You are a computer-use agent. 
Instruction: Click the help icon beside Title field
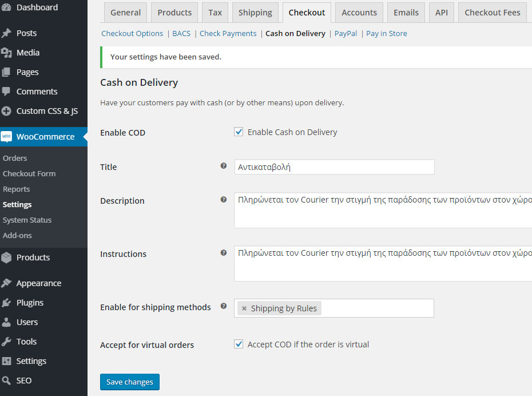[224, 166]
